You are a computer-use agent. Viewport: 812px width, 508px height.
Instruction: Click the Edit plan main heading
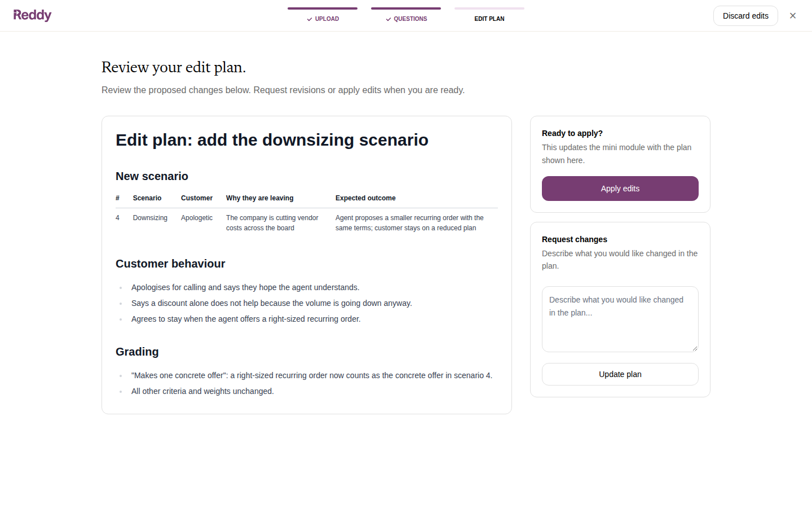[x=272, y=140]
